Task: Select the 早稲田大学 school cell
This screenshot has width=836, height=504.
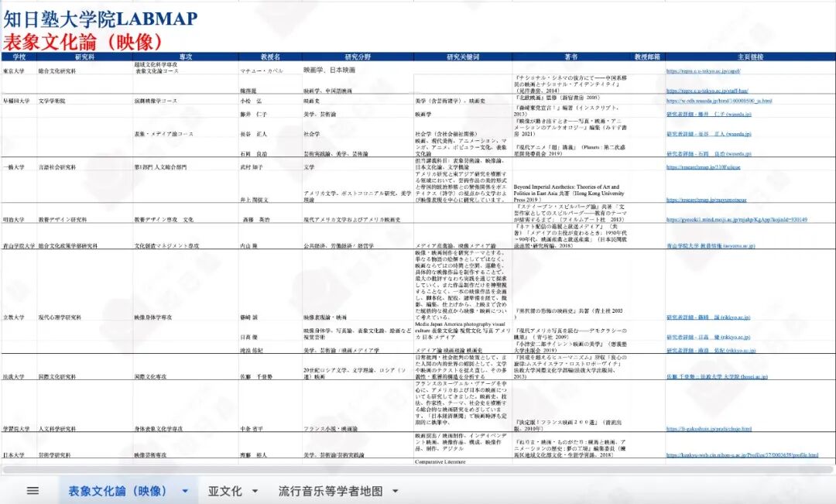Action: click(x=16, y=101)
